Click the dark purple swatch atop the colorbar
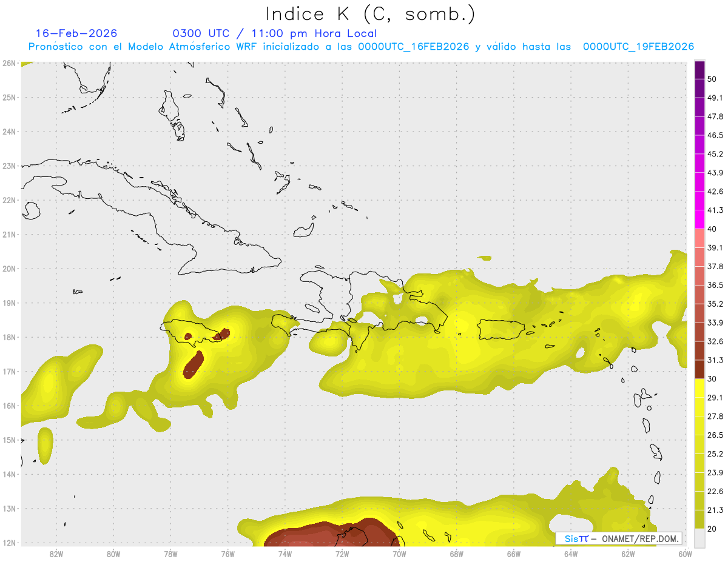Screen dimensions: 728x562 699,70
